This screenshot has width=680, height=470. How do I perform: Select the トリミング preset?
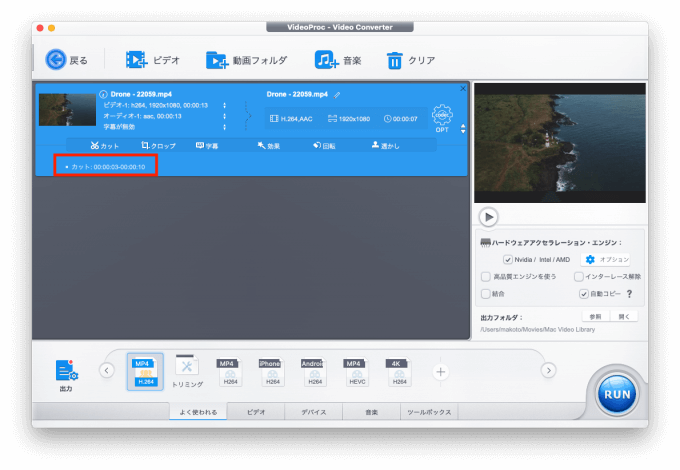(x=187, y=371)
